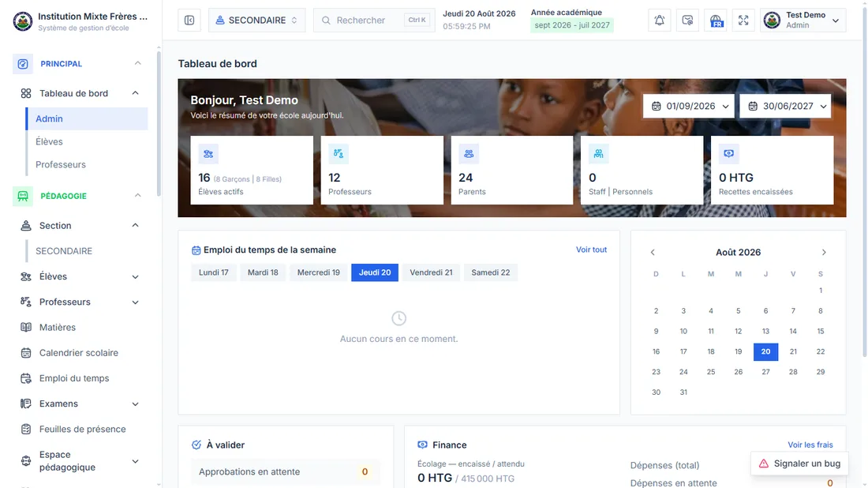Image resolution: width=868 pixels, height=488 pixels.
Task: Click the Feuilles de présence icon
Action: coord(26,430)
